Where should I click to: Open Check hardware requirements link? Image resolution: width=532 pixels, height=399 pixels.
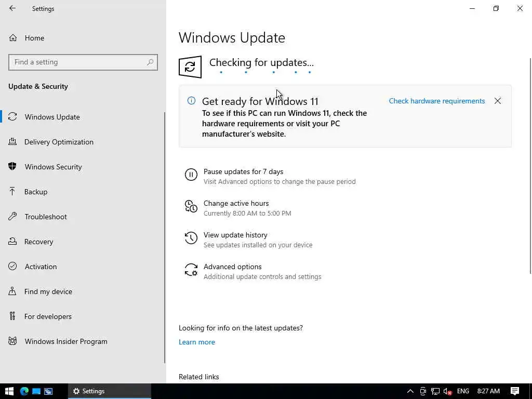click(436, 101)
